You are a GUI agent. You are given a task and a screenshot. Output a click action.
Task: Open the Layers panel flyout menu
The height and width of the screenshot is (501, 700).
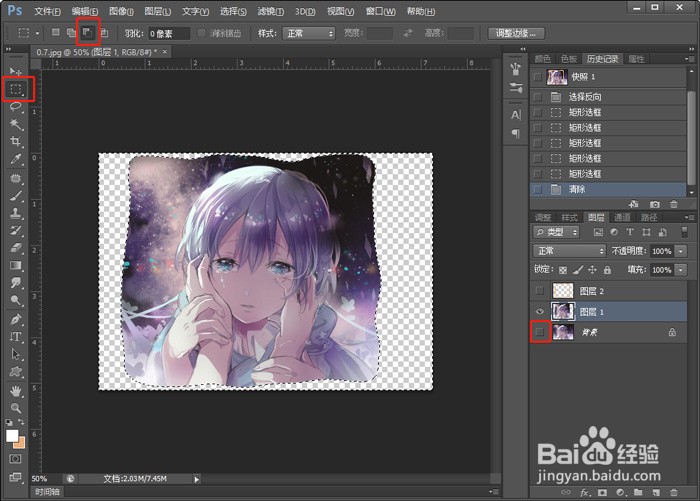[688, 217]
